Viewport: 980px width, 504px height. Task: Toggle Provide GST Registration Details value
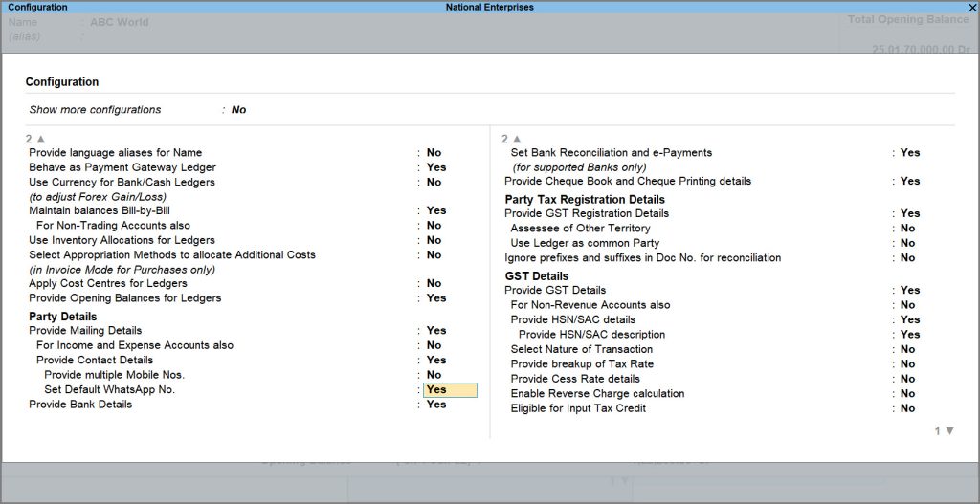(910, 213)
